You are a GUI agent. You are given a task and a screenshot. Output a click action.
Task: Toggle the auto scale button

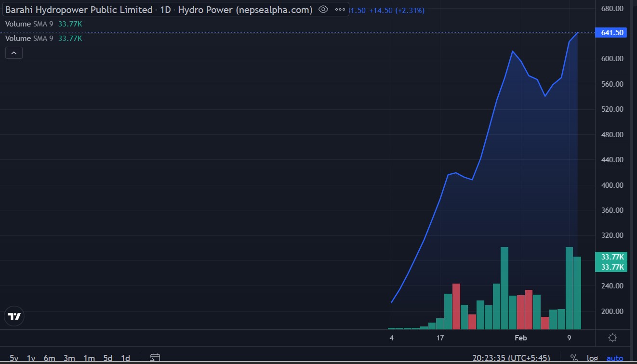point(615,358)
